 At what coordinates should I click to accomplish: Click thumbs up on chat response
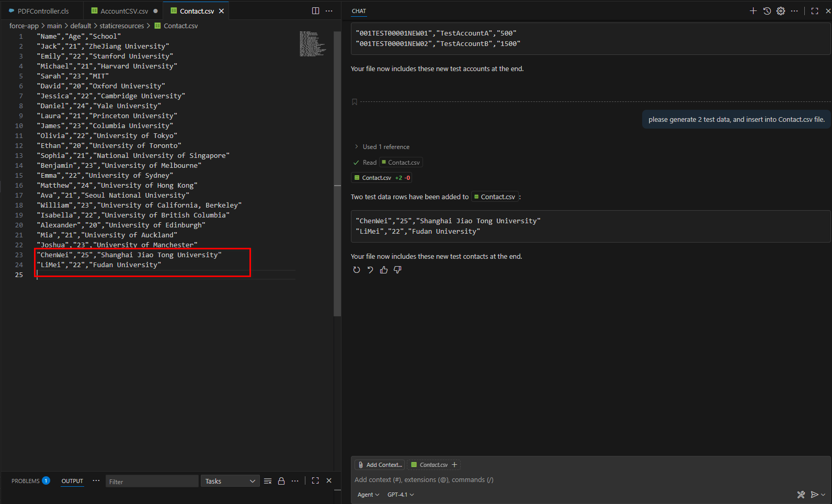click(384, 270)
